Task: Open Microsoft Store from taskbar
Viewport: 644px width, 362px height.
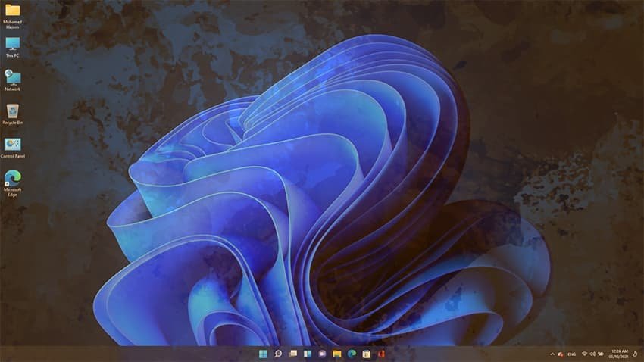Action: 367,354
